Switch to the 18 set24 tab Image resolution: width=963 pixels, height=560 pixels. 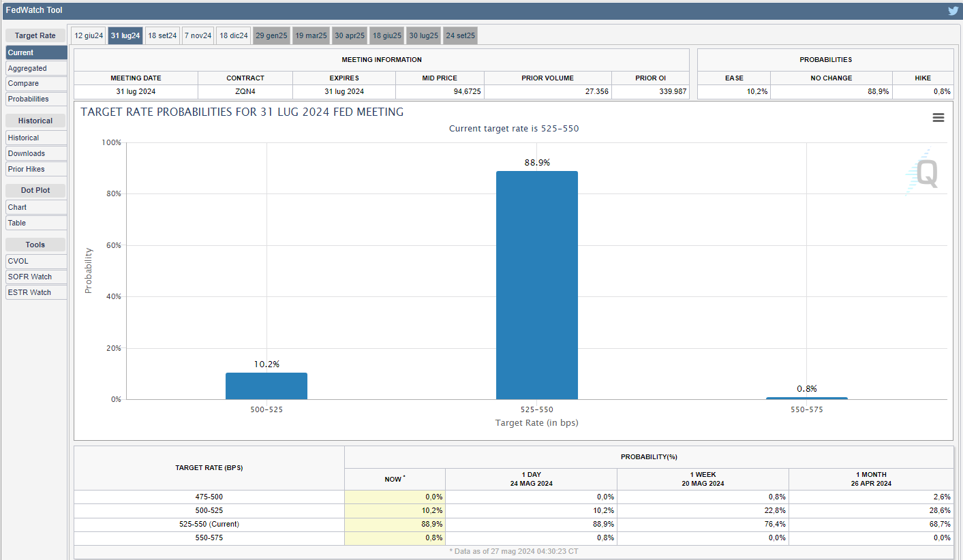pyautogui.click(x=162, y=35)
